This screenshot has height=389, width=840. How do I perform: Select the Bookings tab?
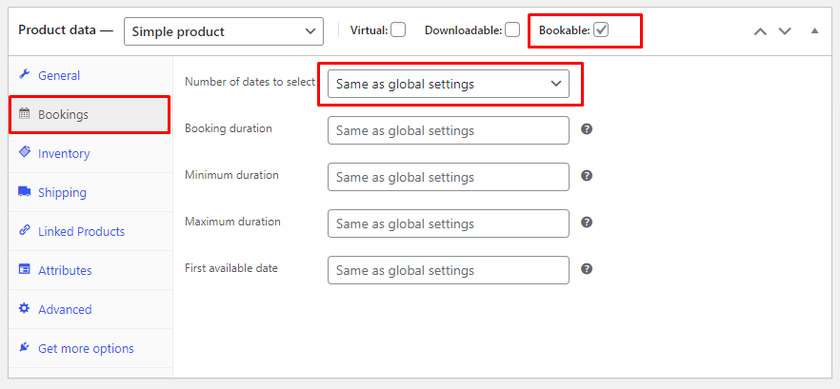[91, 114]
